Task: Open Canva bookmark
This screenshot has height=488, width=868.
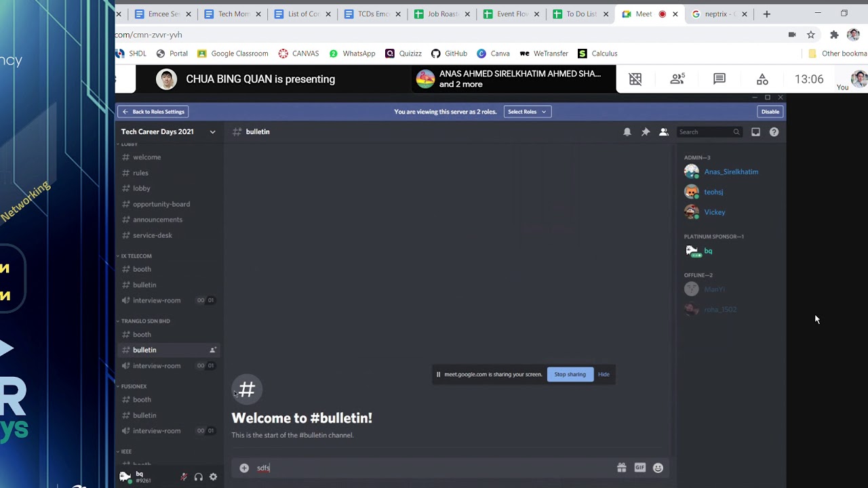Action: 493,54
